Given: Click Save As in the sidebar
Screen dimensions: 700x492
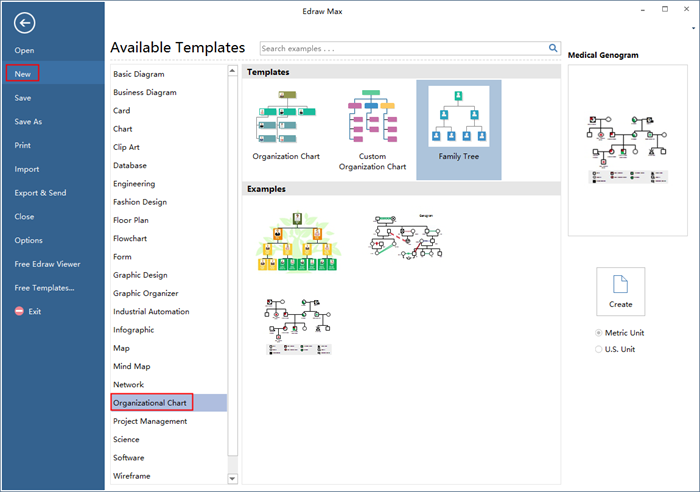Looking at the screenshot, I should click(28, 121).
